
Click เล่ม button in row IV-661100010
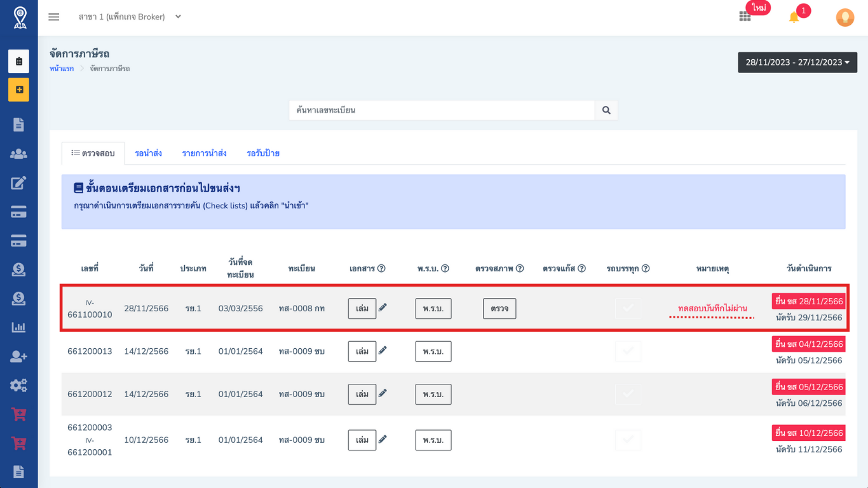pos(362,308)
